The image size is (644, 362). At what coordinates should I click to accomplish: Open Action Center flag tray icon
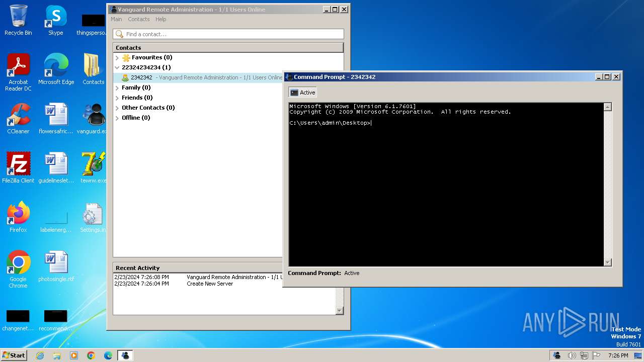coord(596,355)
